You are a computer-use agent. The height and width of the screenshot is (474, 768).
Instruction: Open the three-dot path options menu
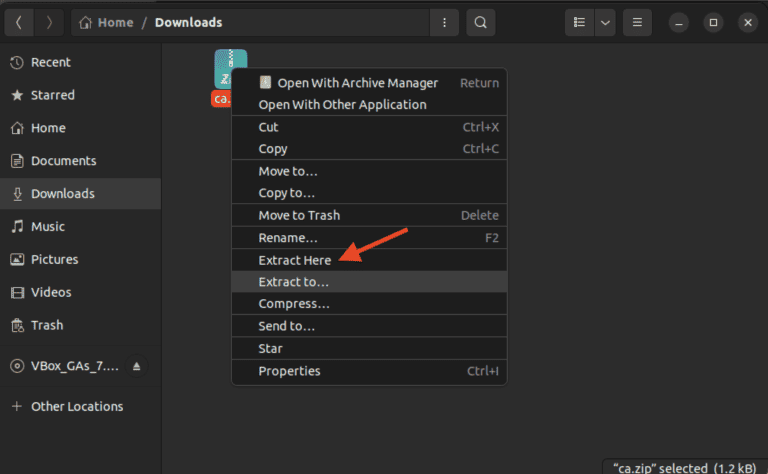click(x=444, y=22)
